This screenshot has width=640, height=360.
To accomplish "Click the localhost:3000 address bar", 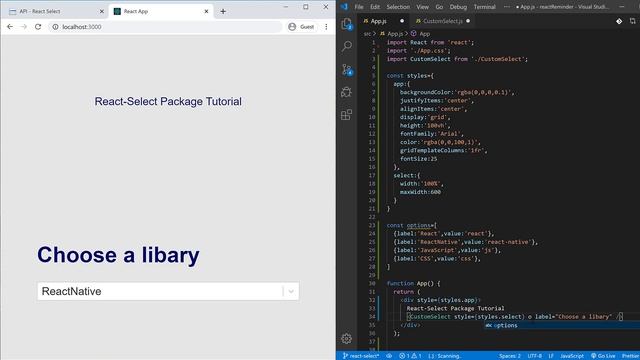I will 165,27.
